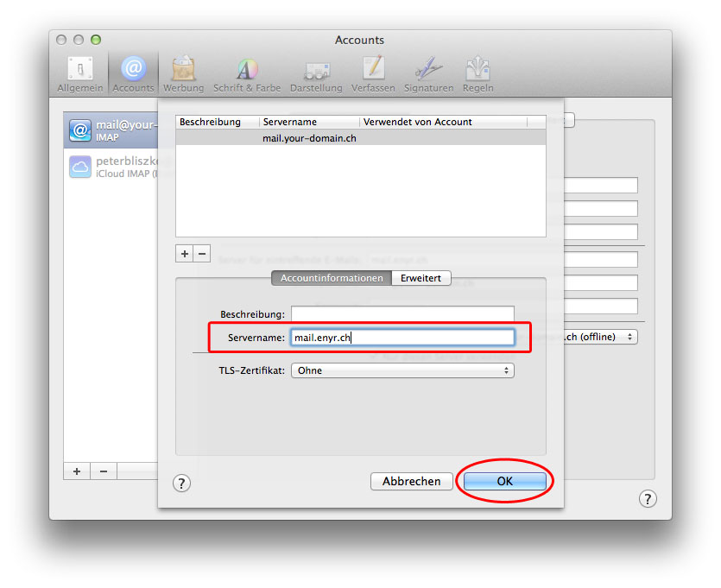Click the Servername text field
This screenshot has width=721, height=588.
(x=402, y=338)
